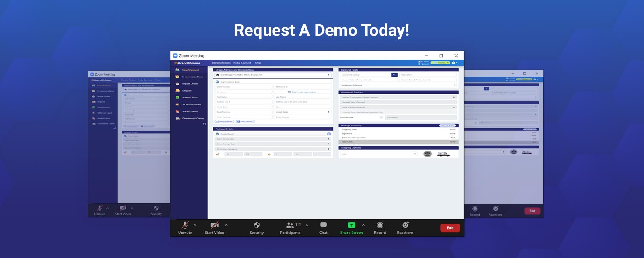
Task: Click Record in the right background window
Action: click(475, 211)
